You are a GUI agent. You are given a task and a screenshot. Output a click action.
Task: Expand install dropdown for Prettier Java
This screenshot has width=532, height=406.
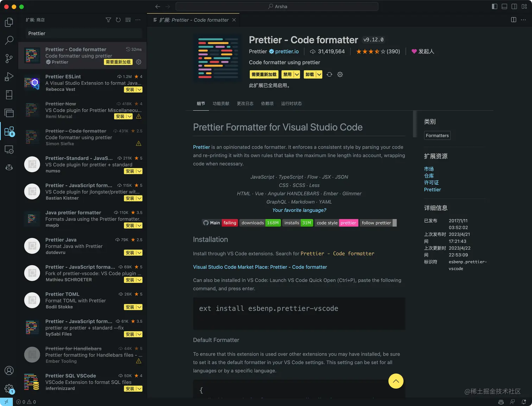pyautogui.click(x=139, y=253)
